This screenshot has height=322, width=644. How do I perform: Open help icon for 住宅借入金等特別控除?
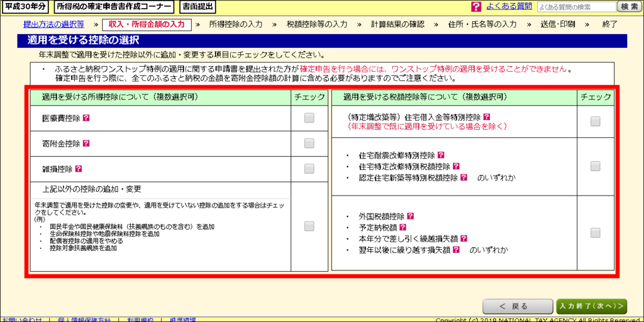tap(487, 116)
